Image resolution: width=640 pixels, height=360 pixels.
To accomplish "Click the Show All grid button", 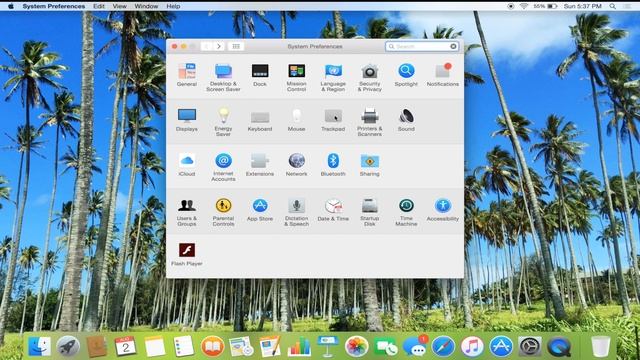I will pyautogui.click(x=236, y=47).
